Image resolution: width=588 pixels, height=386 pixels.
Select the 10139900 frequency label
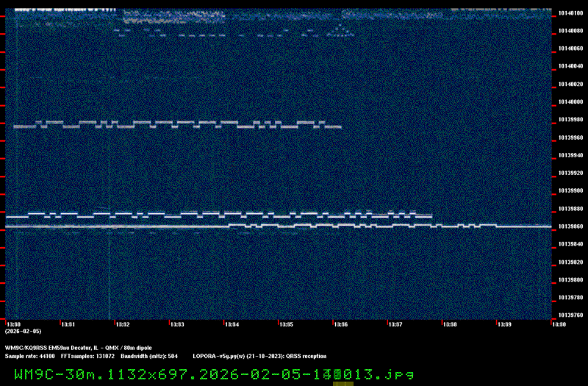570,191
